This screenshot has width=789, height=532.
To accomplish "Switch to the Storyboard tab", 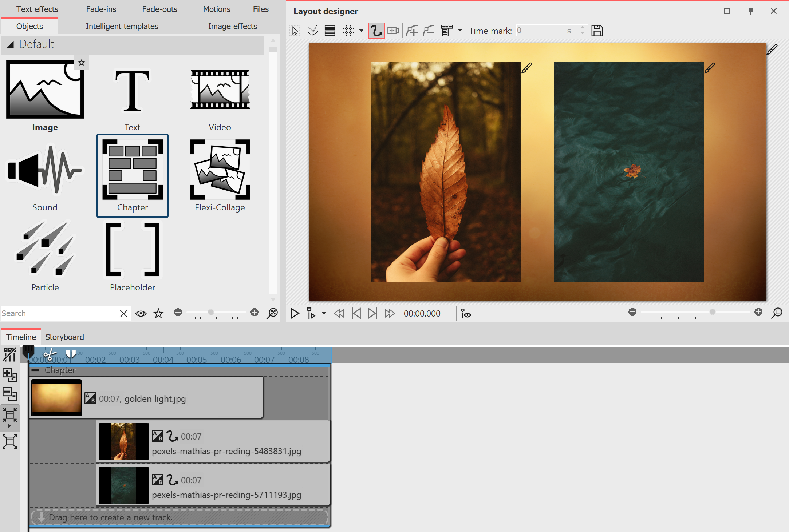I will coord(64,337).
